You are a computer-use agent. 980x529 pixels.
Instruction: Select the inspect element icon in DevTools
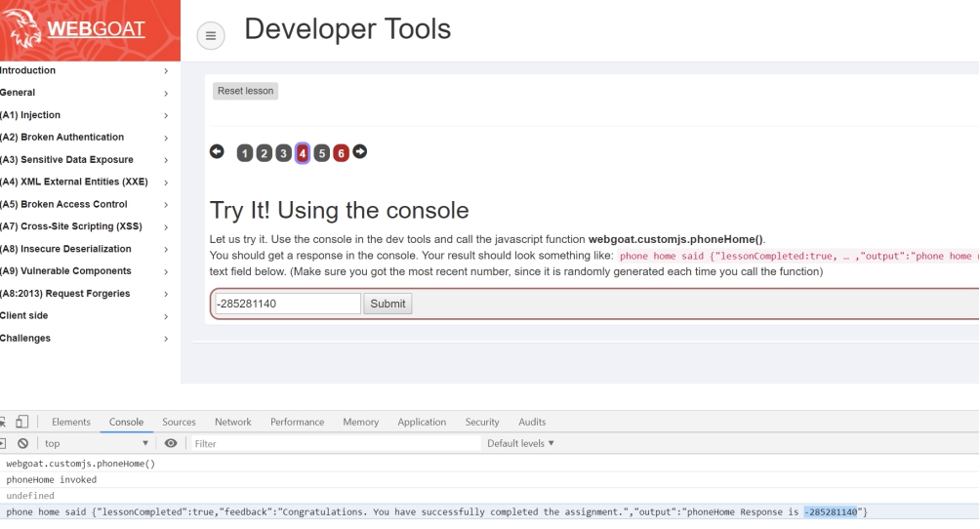(3, 422)
